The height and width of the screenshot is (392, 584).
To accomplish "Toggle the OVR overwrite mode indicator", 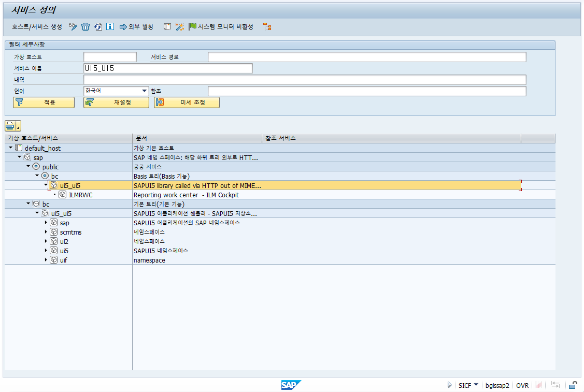I will [522, 385].
